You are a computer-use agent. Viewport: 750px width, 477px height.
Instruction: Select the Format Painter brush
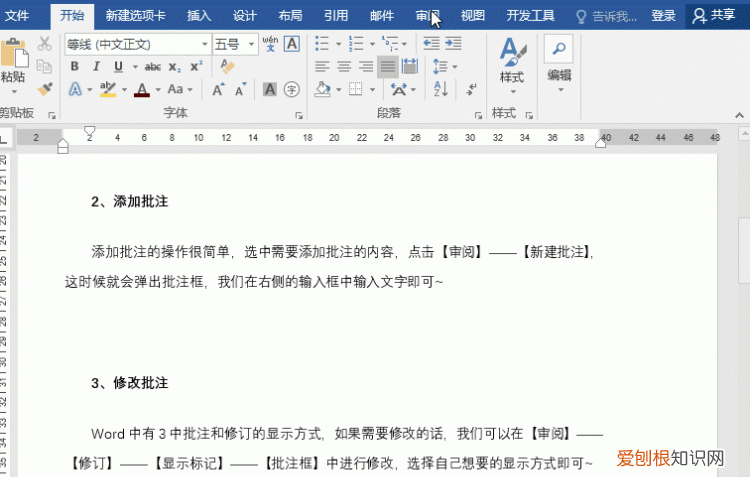tap(45, 89)
